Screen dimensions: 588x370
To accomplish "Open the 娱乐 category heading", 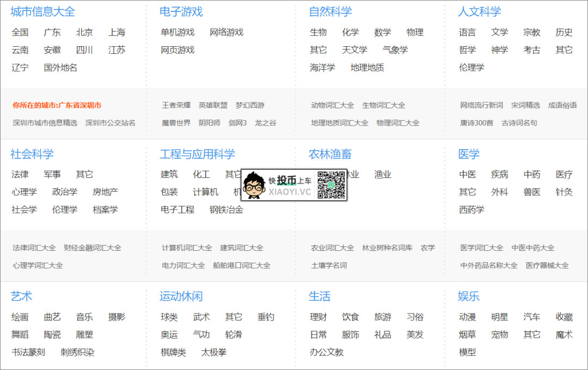I will tap(469, 296).
